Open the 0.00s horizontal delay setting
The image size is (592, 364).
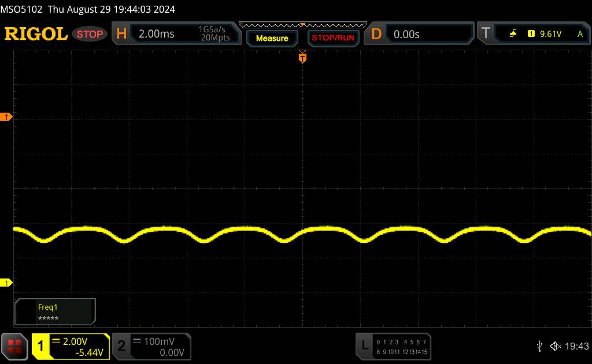coord(406,34)
